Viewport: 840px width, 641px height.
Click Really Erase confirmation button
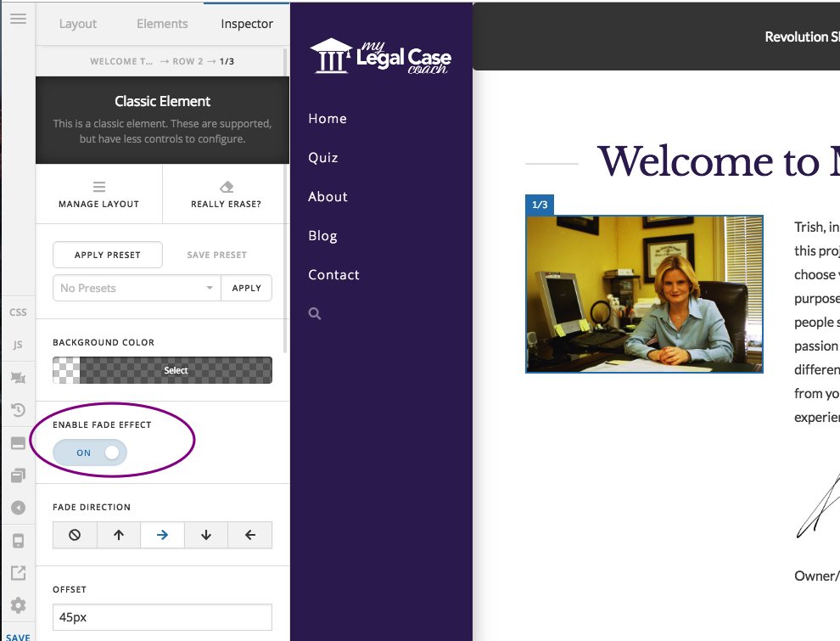coord(226,194)
